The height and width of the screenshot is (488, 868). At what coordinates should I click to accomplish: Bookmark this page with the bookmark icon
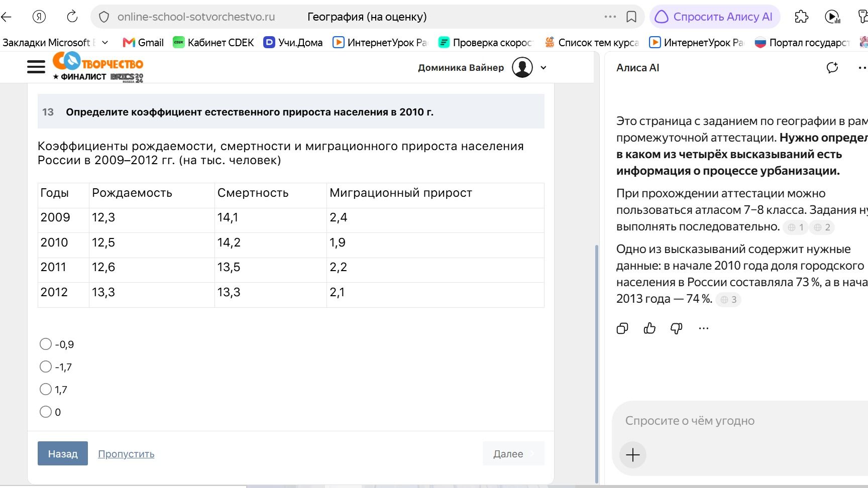click(631, 17)
